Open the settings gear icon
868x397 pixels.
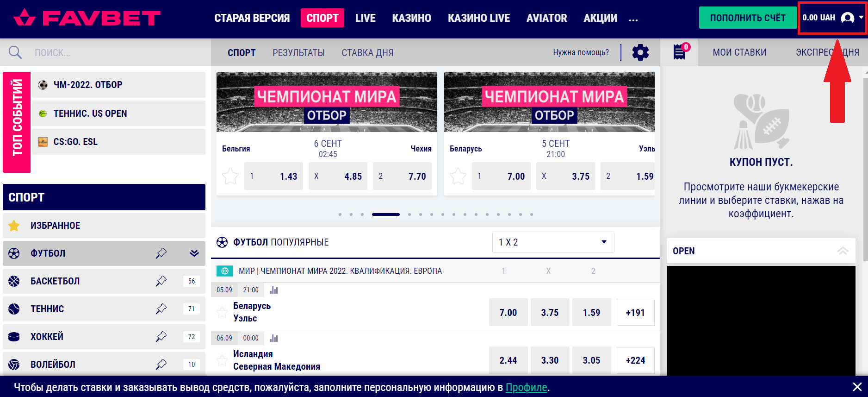[640, 52]
